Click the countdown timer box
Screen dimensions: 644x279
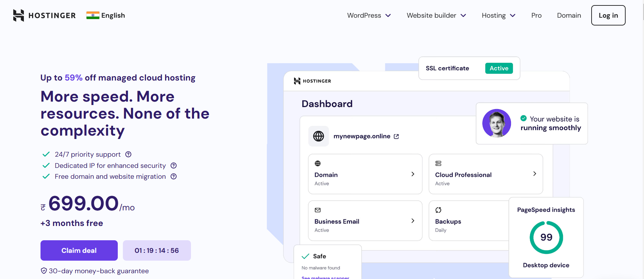pos(157,250)
